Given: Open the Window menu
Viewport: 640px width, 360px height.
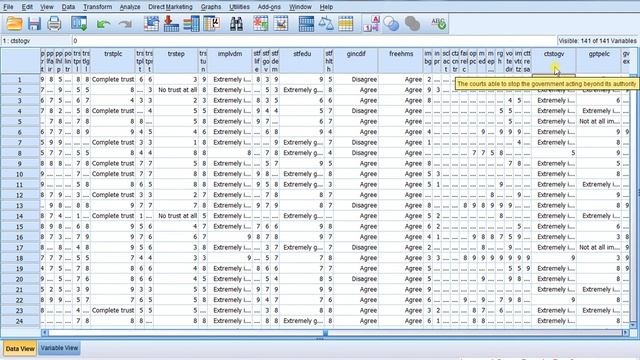Looking at the screenshot, I should pyautogui.click(x=300, y=7).
